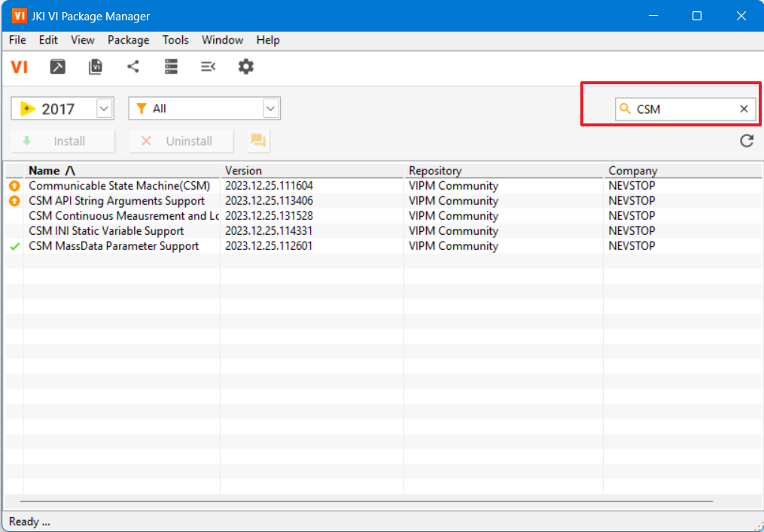Click the Install button
Image resolution: width=764 pixels, height=532 pixels.
[x=63, y=141]
